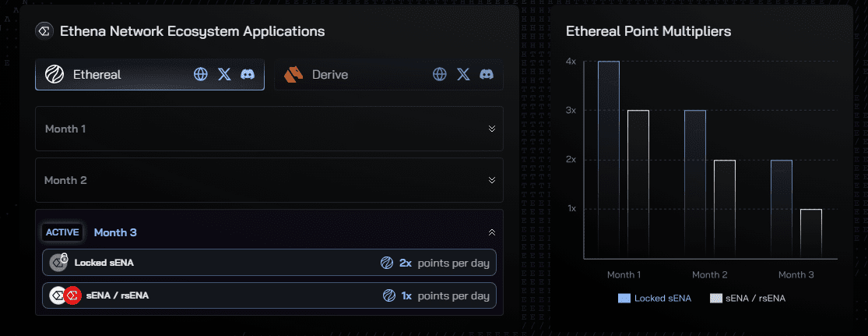Select the Locked sENA points row
The image size is (868, 336).
tap(269, 263)
